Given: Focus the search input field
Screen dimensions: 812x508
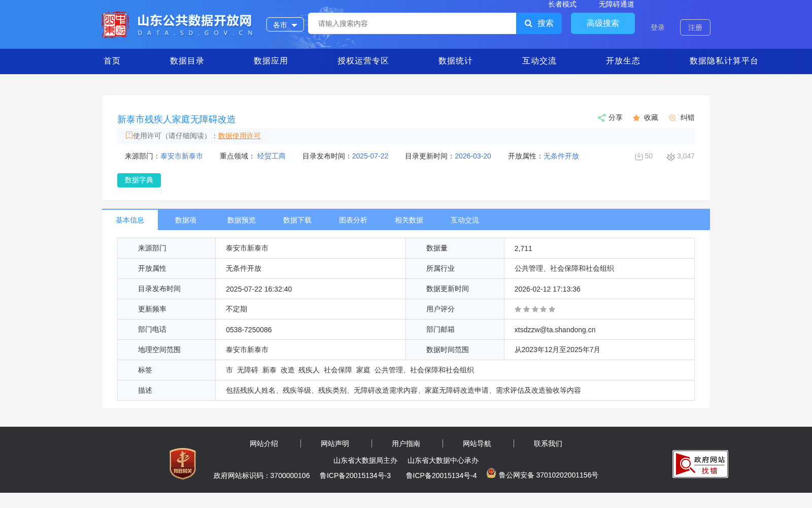Looking at the screenshot, I should coord(412,23).
